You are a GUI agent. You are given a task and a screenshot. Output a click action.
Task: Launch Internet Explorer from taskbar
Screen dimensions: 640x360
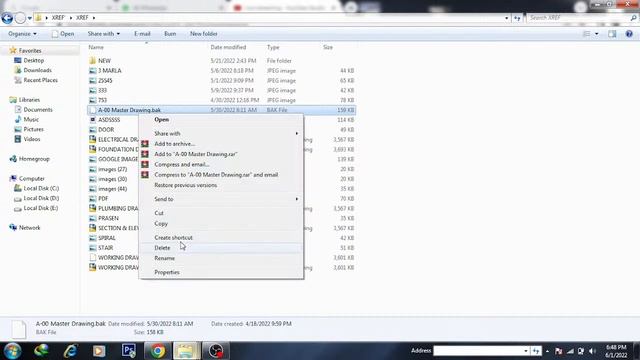coord(70,351)
